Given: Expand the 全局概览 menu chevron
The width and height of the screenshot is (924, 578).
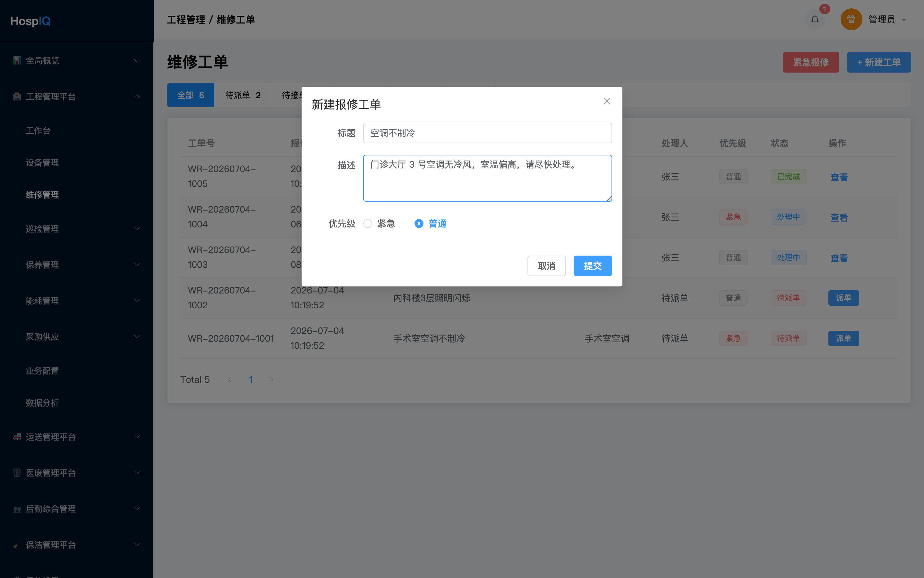Looking at the screenshot, I should [x=137, y=60].
